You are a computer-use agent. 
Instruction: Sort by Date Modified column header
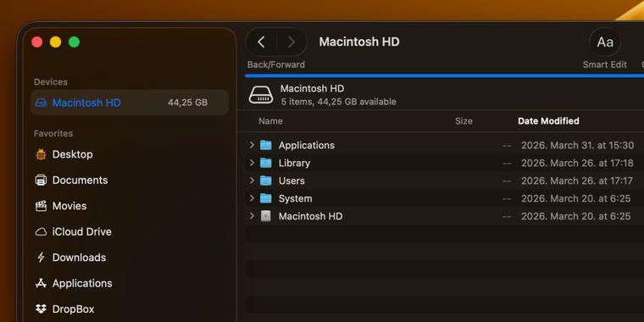(x=548, y=121)
